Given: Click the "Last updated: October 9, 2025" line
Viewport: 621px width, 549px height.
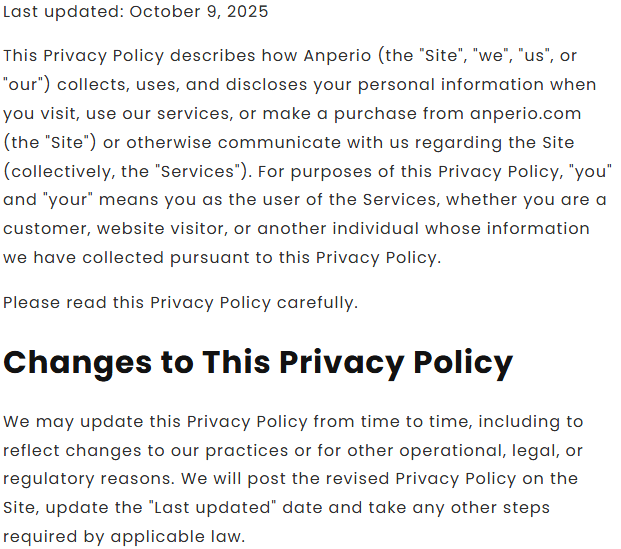Looking at the screenshot, I should click(135, 12).
